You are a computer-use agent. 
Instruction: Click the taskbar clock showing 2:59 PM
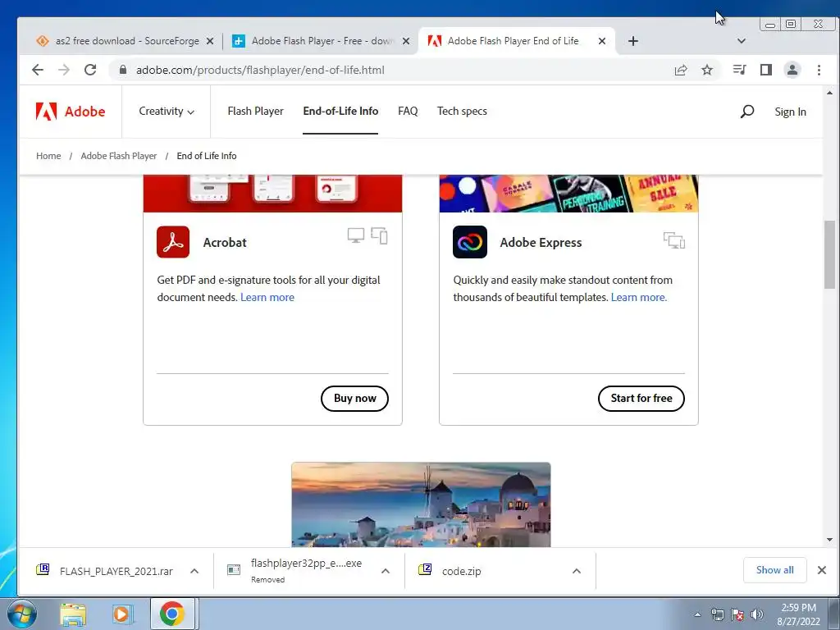(798, 614)
